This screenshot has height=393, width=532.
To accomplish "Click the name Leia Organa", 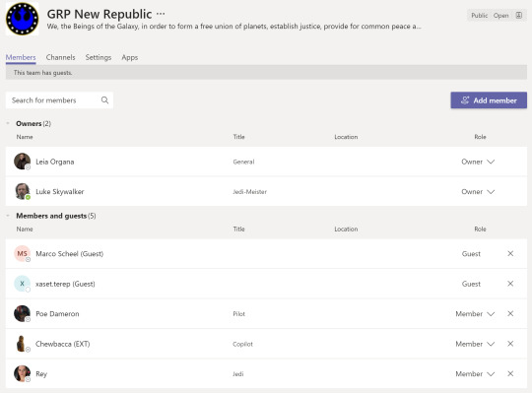I will (55, 162).
